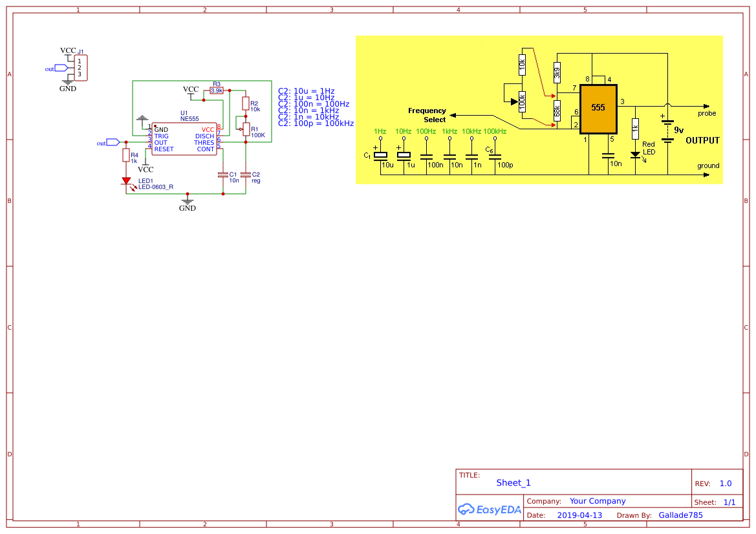Click the 100K potentiometer symbol R1
Screen dimensions: 756x534
(x=246, y=129)
